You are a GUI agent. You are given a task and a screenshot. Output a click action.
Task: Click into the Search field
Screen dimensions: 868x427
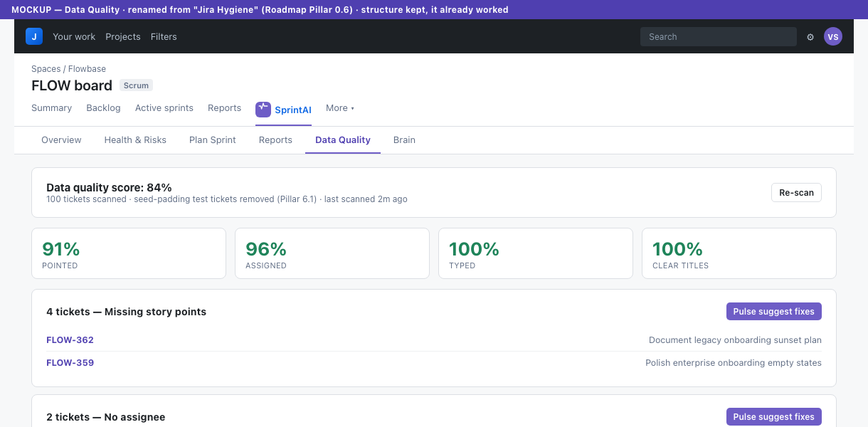point(719,37)
